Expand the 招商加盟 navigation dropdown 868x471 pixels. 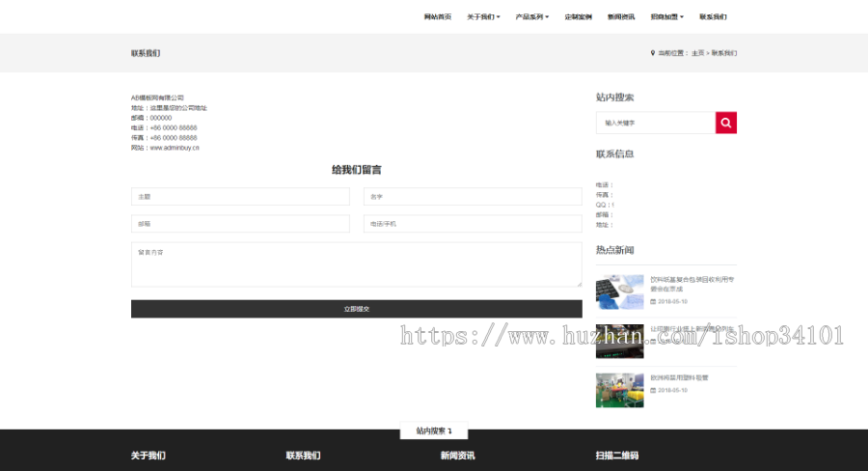pos(667,16)
